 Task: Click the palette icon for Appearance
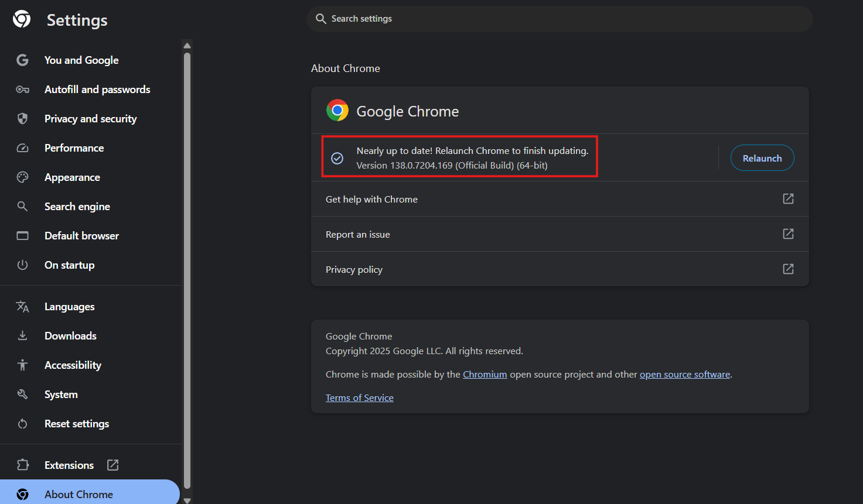[22, 177]
